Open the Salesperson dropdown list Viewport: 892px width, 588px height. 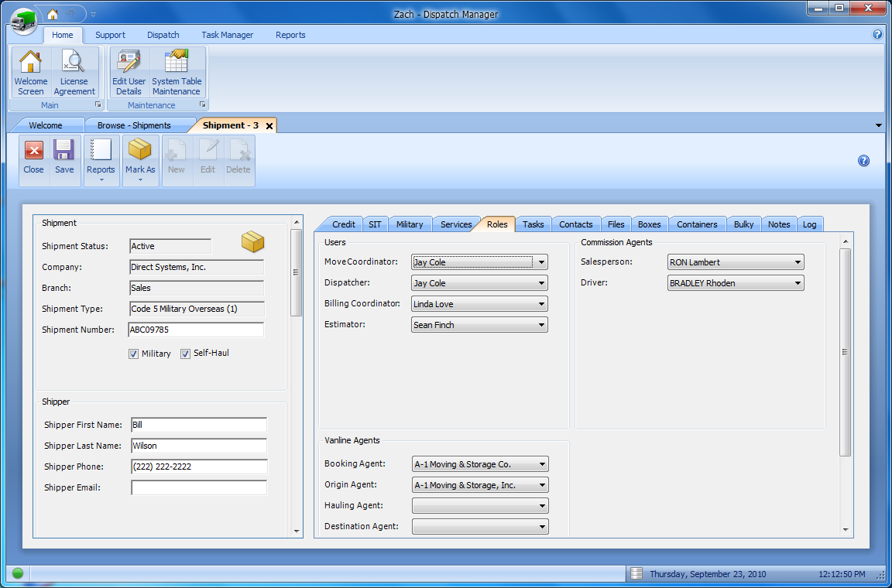pos(798,262)
